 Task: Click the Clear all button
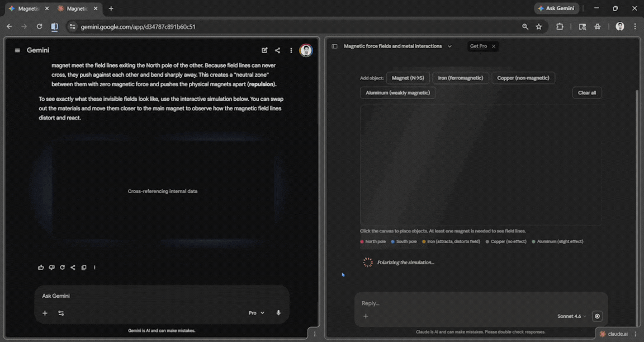(586, 92)
